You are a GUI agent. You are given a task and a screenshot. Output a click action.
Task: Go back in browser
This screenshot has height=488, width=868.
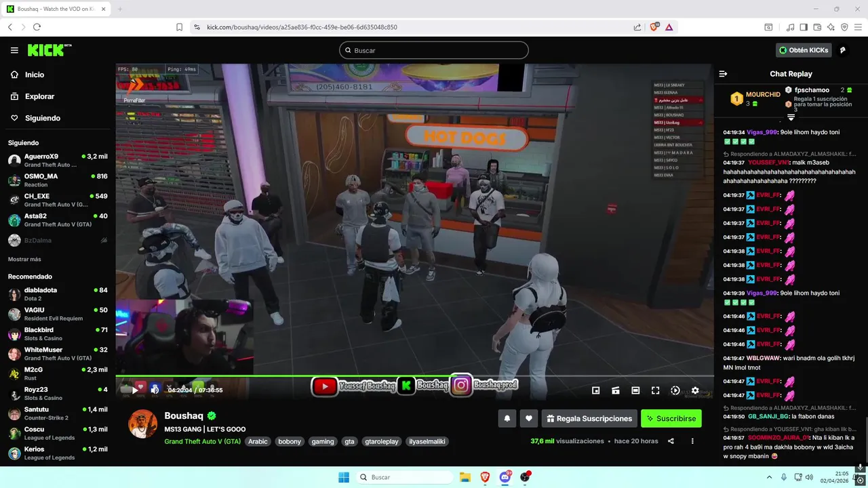pos(10,27)
